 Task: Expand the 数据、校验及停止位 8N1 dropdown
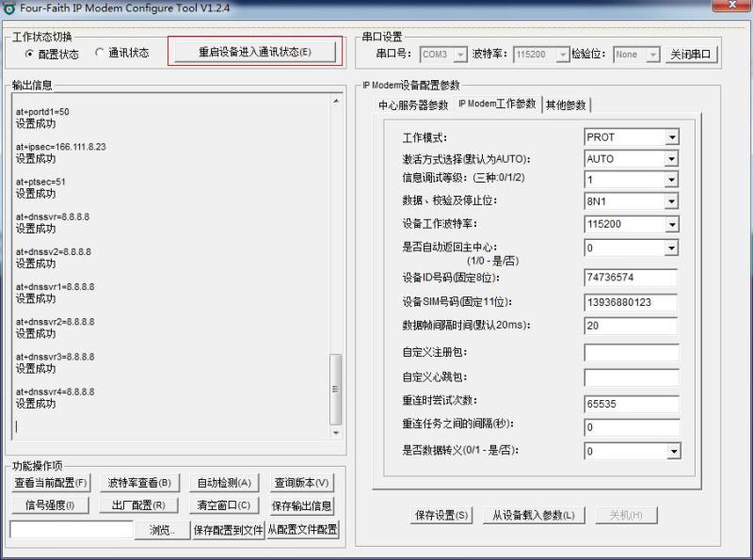pyautogui.click(x=672, y=201)
